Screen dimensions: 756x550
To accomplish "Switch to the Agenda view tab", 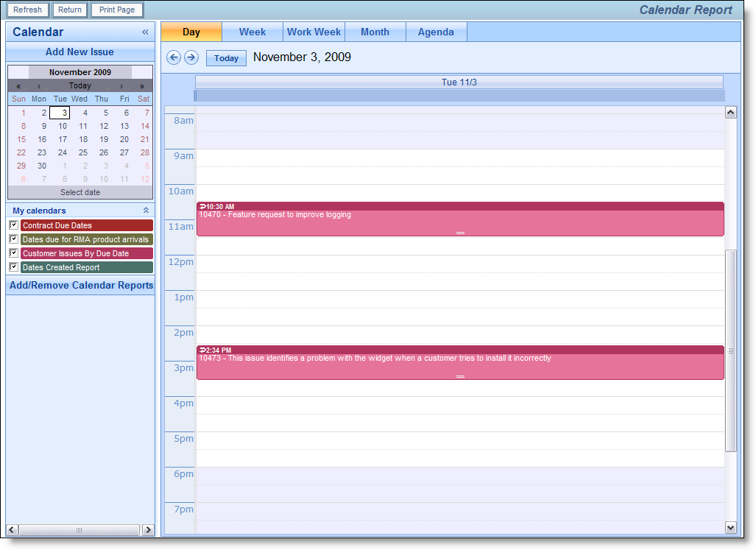I will click(436, 32).
